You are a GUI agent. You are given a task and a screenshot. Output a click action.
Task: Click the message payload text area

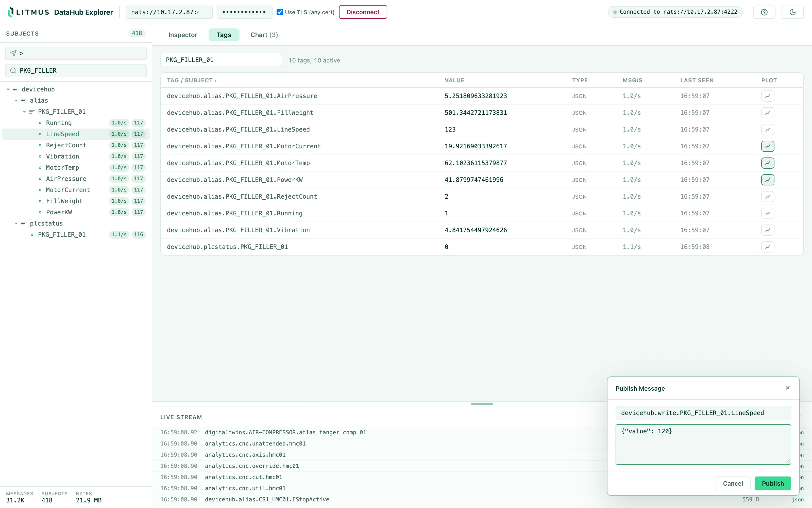click(703, 444)
